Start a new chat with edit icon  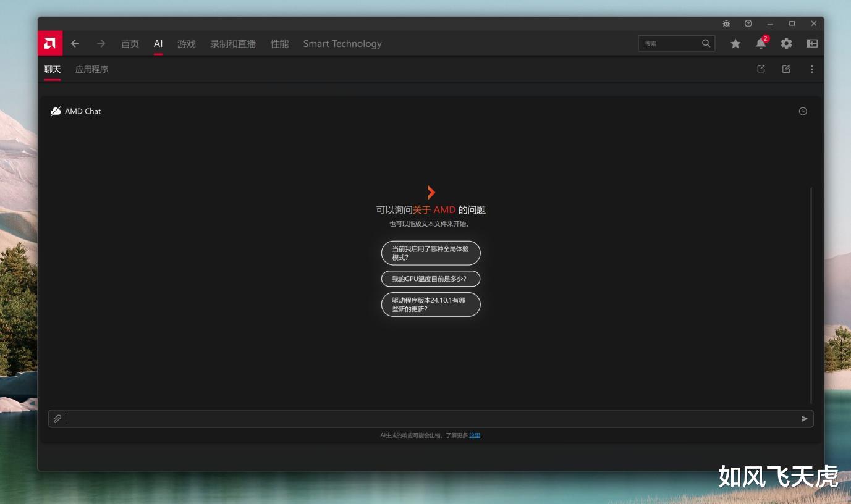click(x=786, y=69)
